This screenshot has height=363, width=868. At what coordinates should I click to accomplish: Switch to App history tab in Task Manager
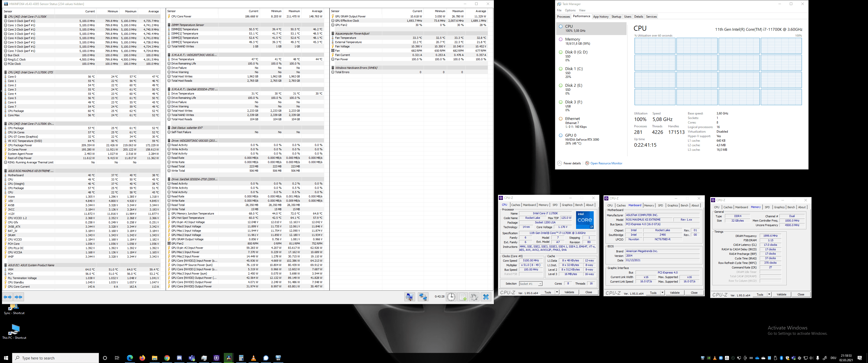(601, 16)
